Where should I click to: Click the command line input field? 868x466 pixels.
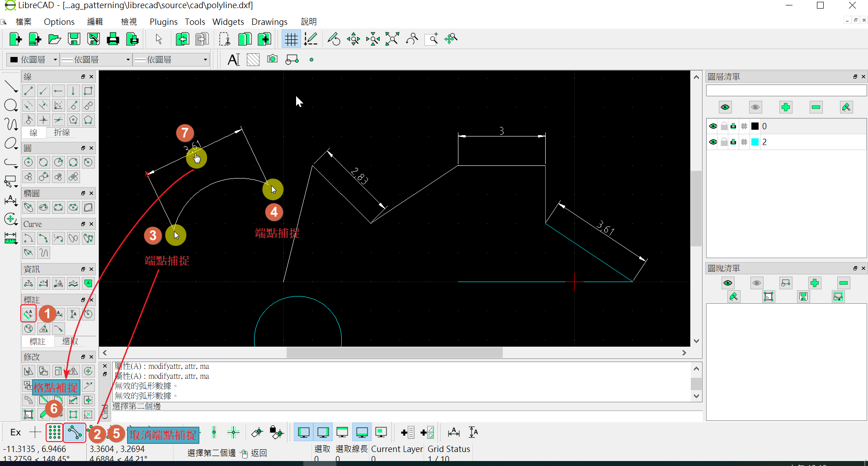pyautogui.click(x=407, y=416)
